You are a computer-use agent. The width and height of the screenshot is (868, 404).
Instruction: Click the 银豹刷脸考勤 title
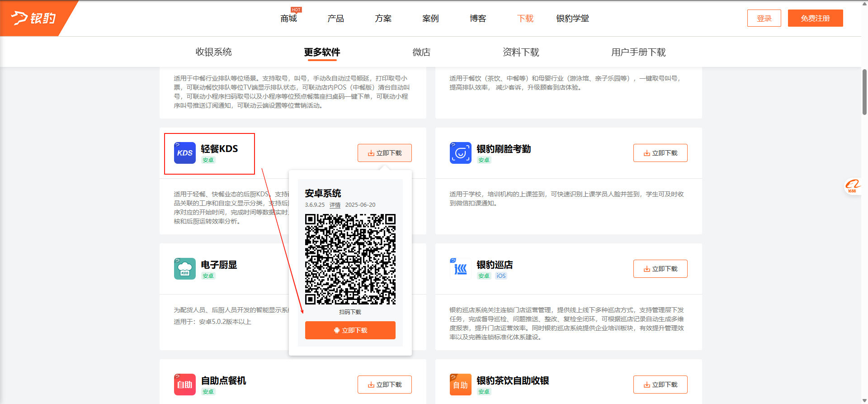pos(504,149)
